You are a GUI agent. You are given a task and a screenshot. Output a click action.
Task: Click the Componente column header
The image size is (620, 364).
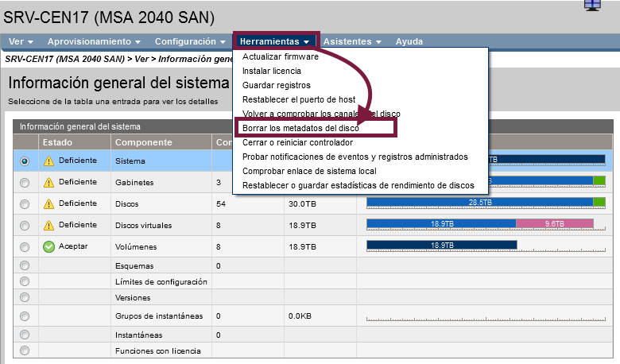[144, 142]
